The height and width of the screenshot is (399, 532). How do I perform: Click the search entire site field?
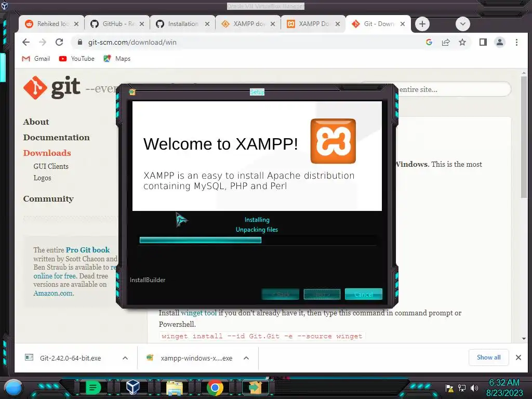click(x=454, y=89)
